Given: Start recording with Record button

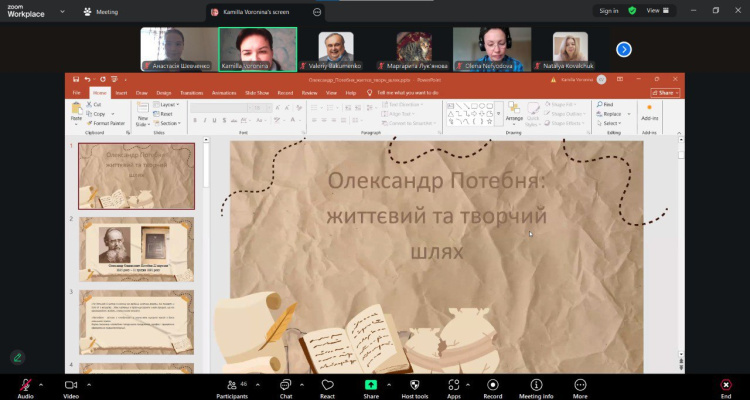Looking at the screenshot, I should 492,388.
